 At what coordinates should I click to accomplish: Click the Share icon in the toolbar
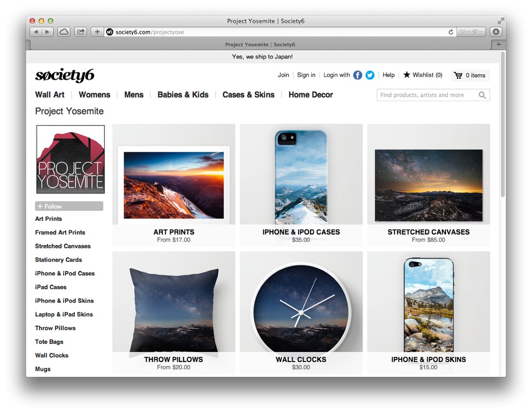(80, 32)
